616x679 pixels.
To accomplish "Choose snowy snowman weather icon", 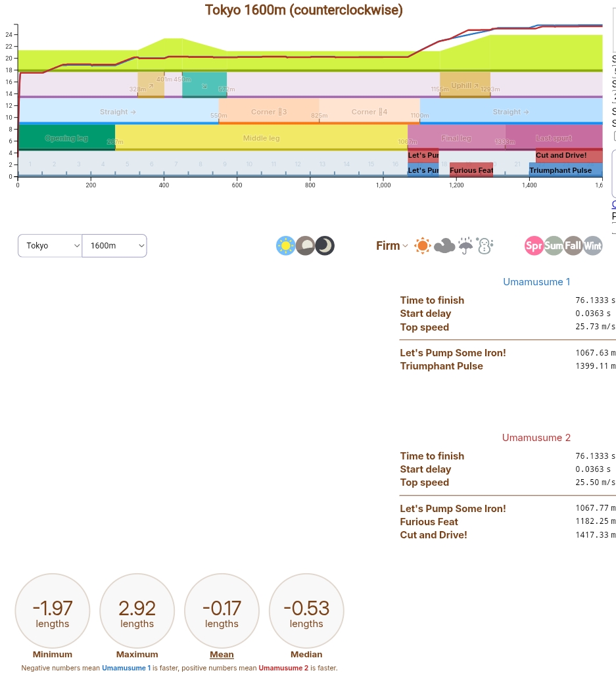I will (485, 246).
